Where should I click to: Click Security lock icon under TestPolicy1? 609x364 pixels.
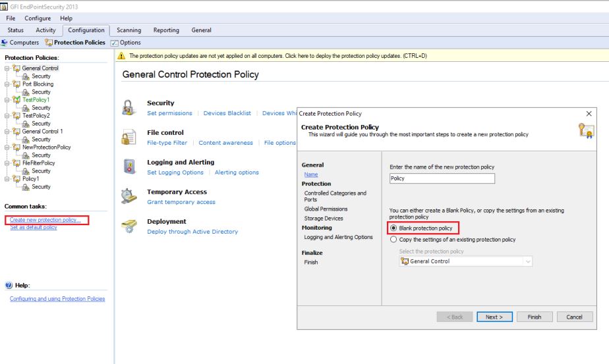point(26,108)
